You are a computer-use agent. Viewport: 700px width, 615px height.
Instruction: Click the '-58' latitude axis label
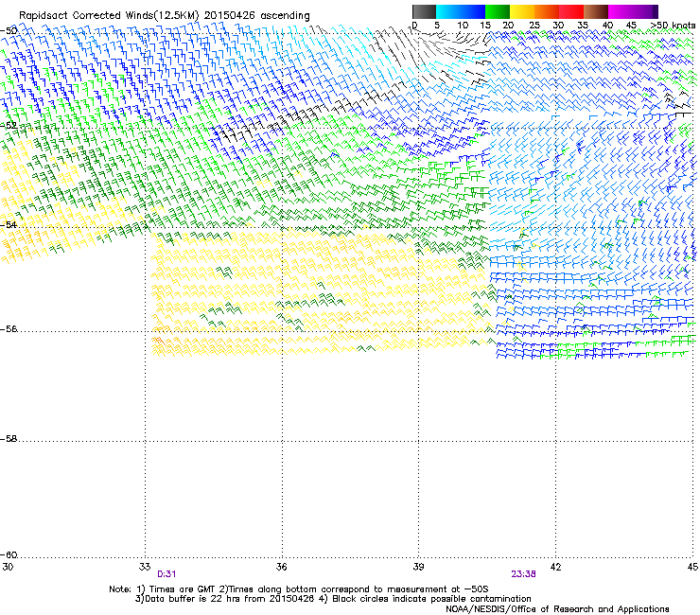(9, 439)
